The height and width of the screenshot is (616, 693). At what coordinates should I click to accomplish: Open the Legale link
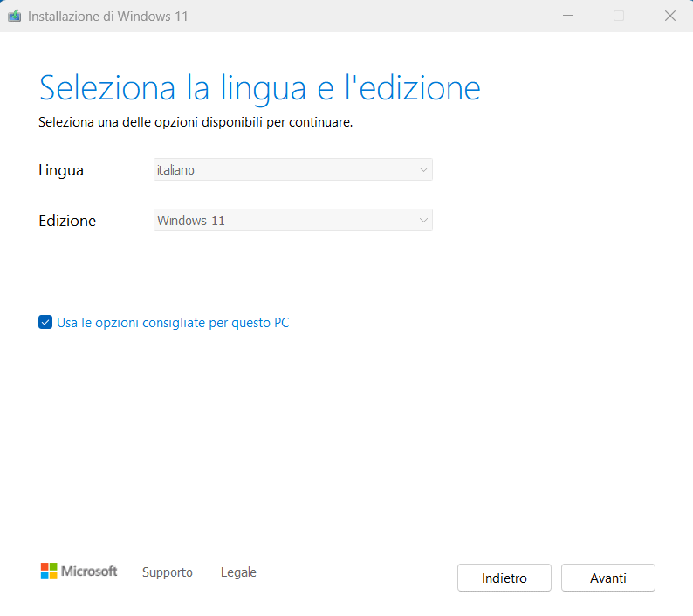[x=238, y=572]
